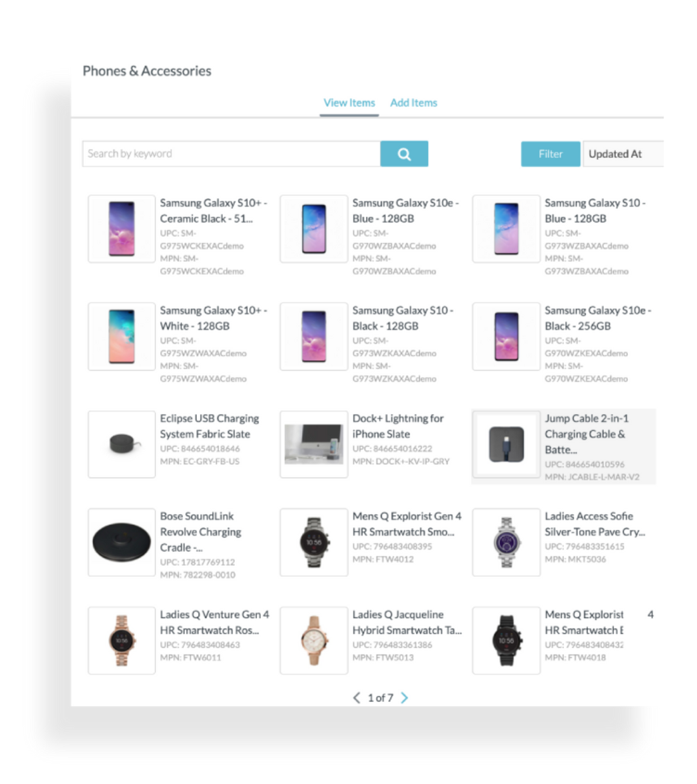This screenshot has height=784, width=697.
Task: Open Ladies Q Venture Gen 4 watch image
Action: 121,640
